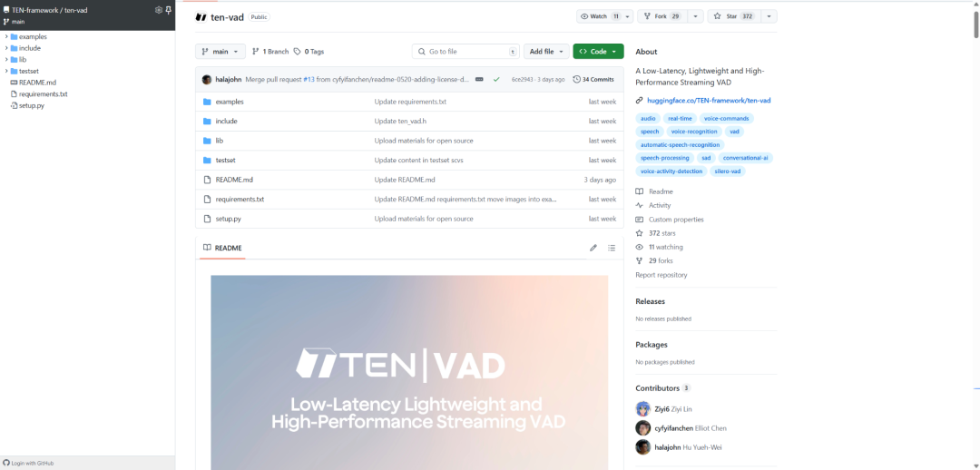This screenshot has width=980, height=470.
Task: Open the Fork options dropdown arrow
Action: click(x=695, y=16)
